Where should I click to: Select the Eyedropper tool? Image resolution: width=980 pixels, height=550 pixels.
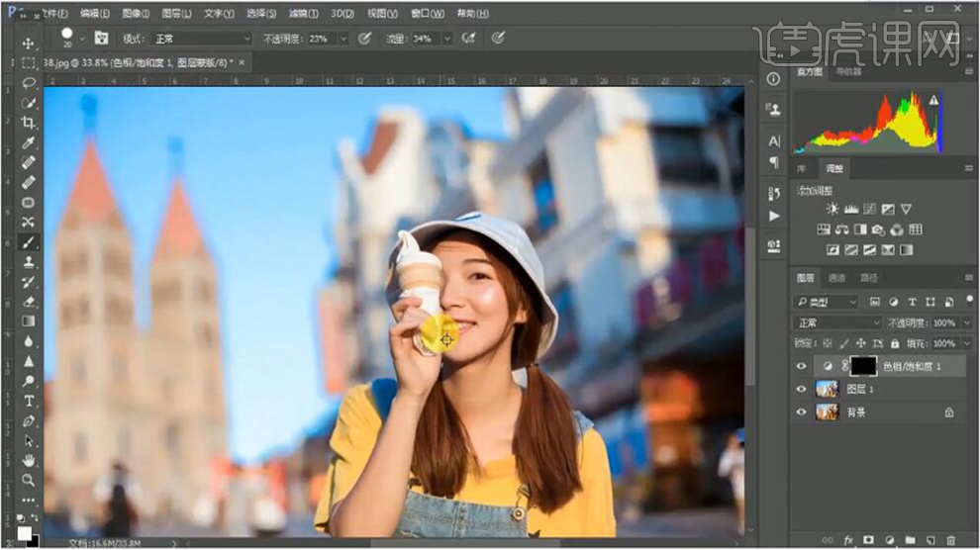click(28, 142)
